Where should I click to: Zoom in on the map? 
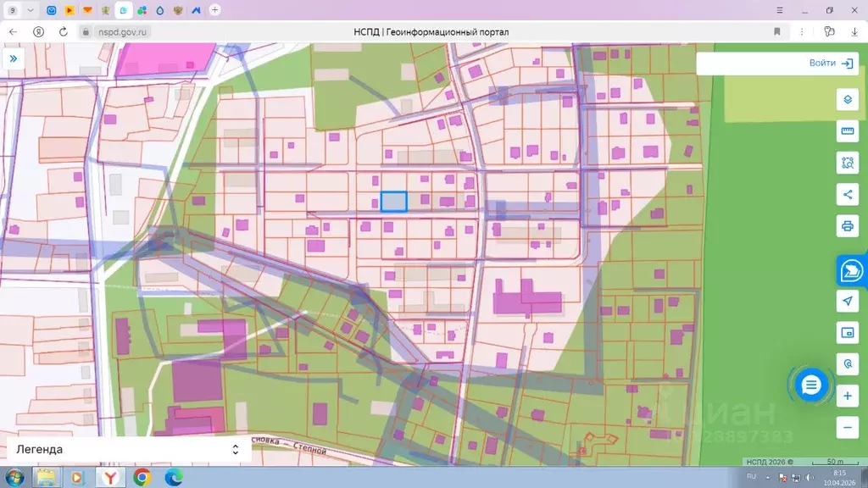point(848,396)
